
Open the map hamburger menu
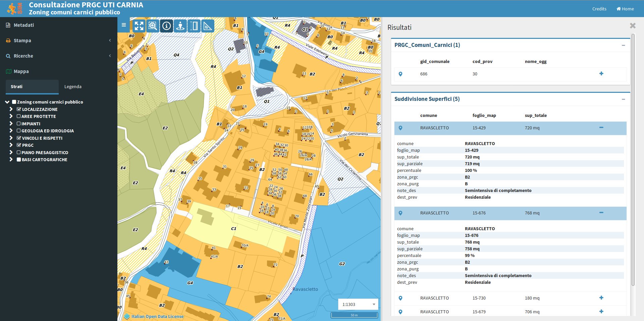pos(124,25)
